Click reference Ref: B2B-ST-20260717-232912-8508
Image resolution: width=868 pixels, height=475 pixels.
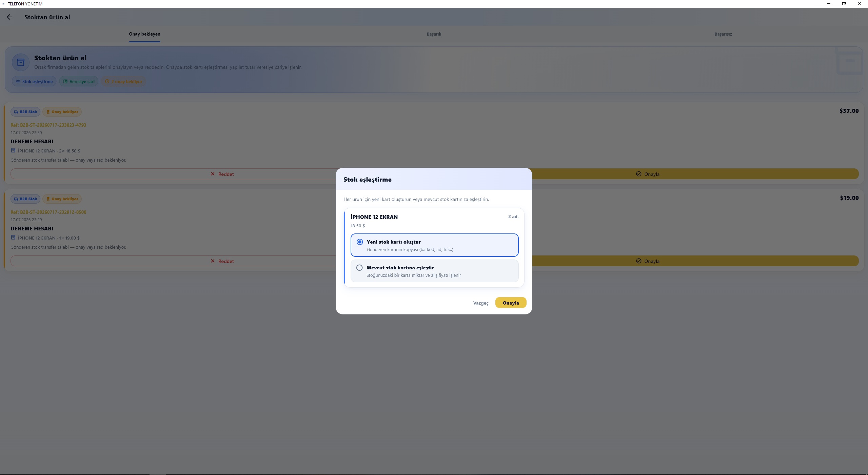click(x=48, y=212)
